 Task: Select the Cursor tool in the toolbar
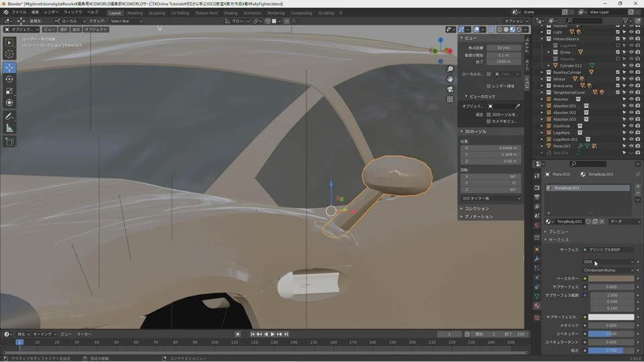coord(9,54)
